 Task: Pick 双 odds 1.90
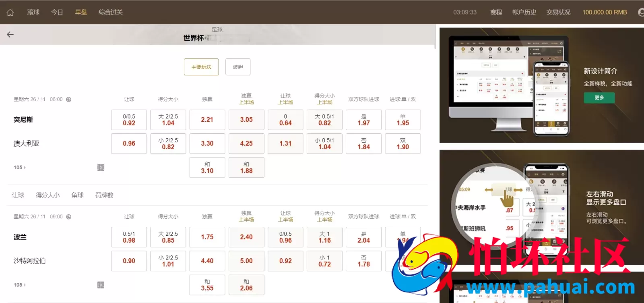coord(403,143)
